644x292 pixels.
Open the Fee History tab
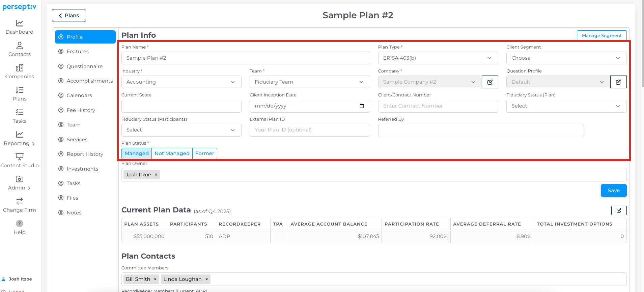coord(85,110)
